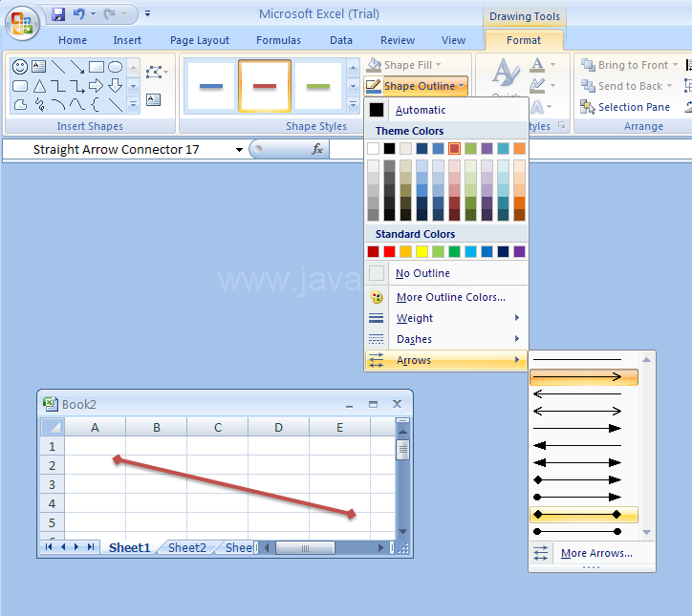Click the Insert Function fx icon
The height and width of the screenshot is (616, 692).
[317, 149]
